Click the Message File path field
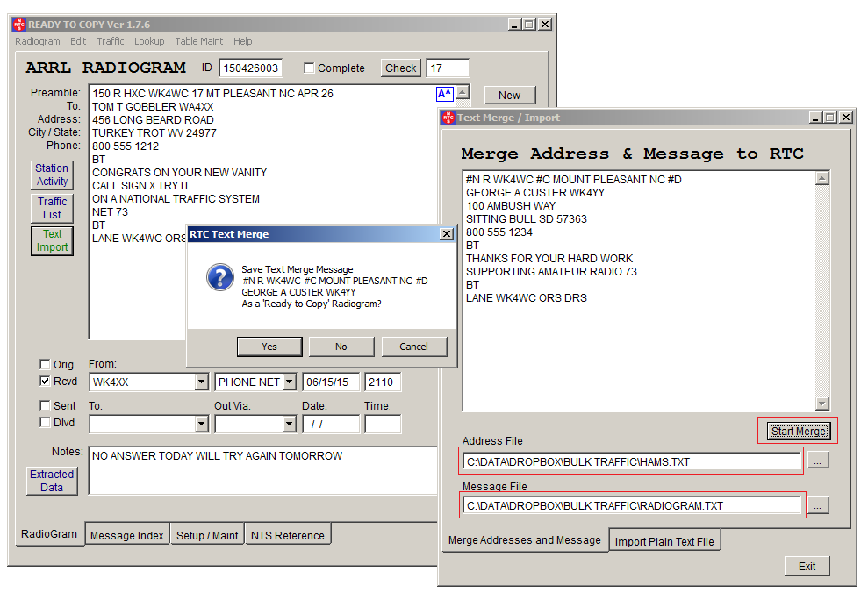Screen dimensions: 868x593 click(632, 505)
